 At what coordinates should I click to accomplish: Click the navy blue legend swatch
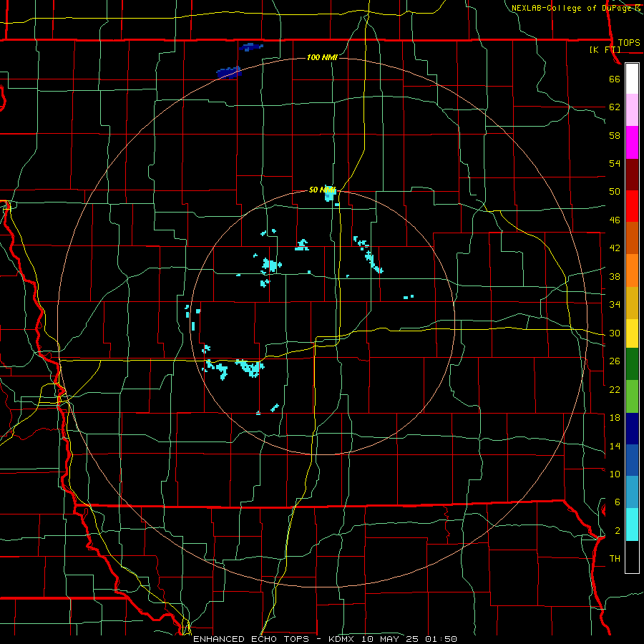coord(632,429)
